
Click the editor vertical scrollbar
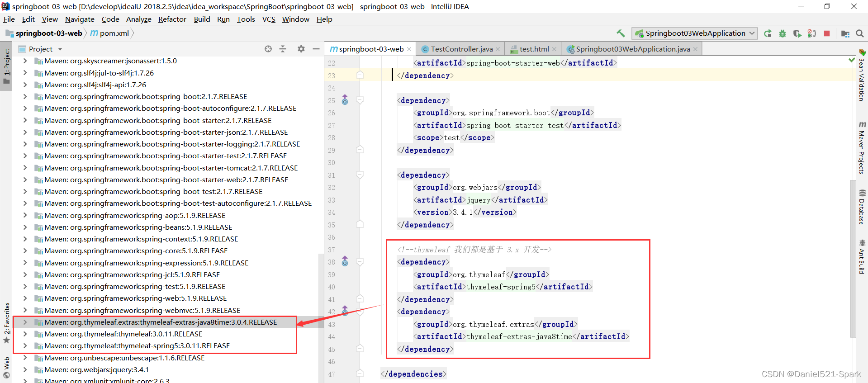(853, 258)
